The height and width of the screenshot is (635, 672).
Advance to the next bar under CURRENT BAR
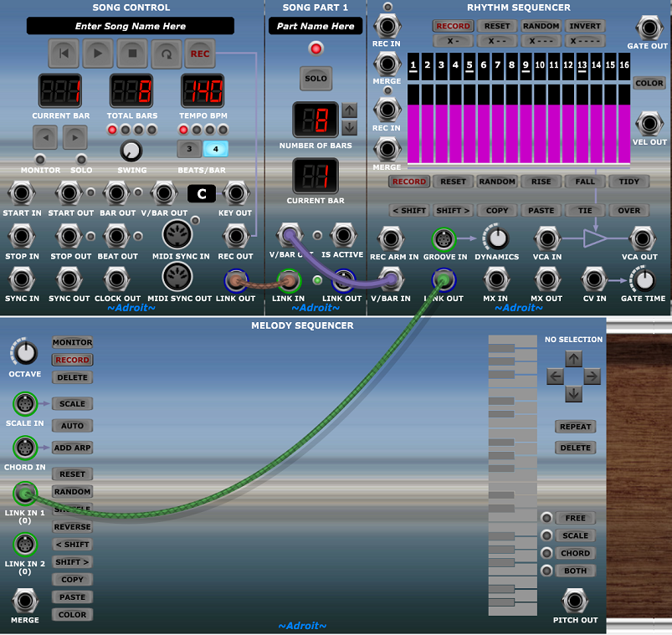[x=75, y=137]
